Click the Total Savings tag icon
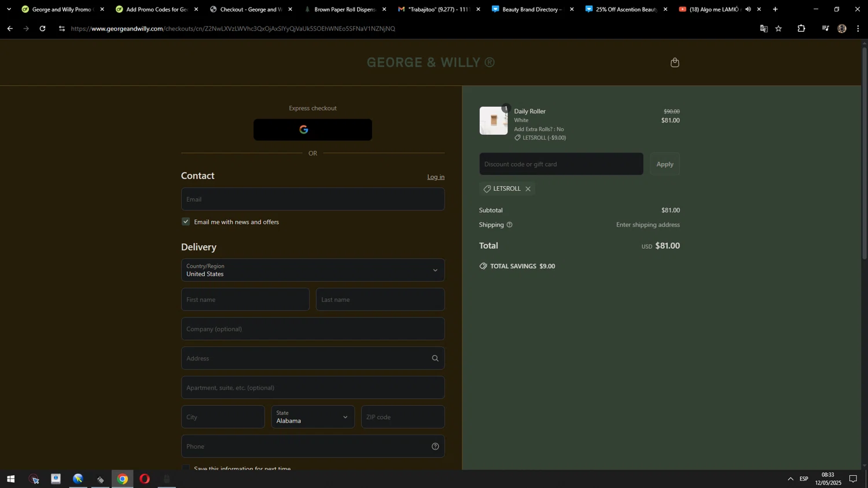The height and width of the screenshot is (488, 868). pos(483,266)
